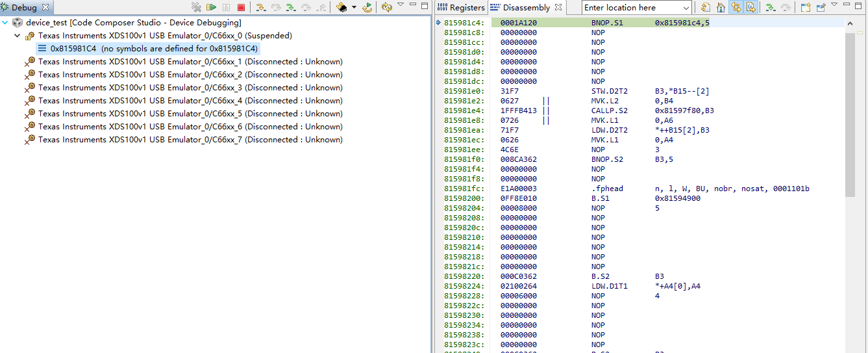Open the reset options dropdown arrow

pyautogui.click(x=354, y=8)
